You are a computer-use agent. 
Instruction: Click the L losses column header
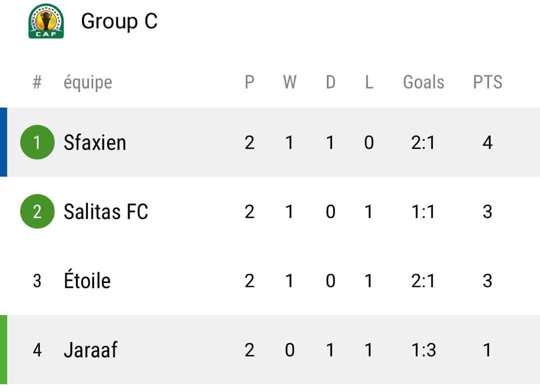(369, 82)
